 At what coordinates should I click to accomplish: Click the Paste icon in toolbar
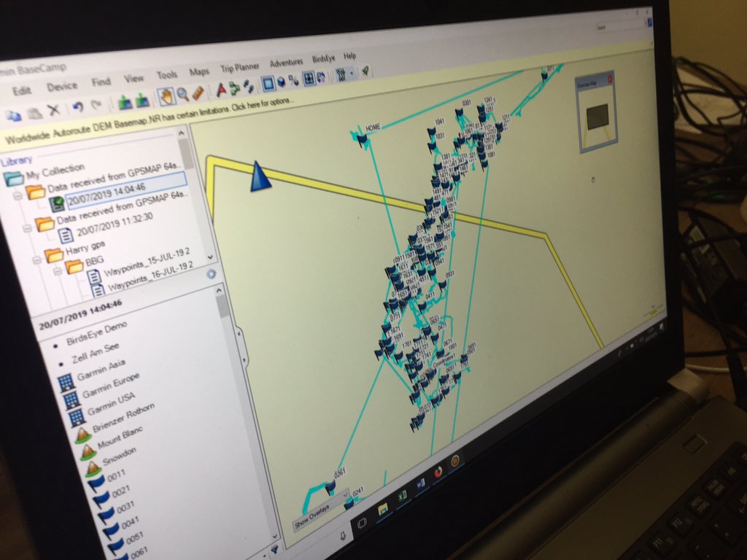34,113
